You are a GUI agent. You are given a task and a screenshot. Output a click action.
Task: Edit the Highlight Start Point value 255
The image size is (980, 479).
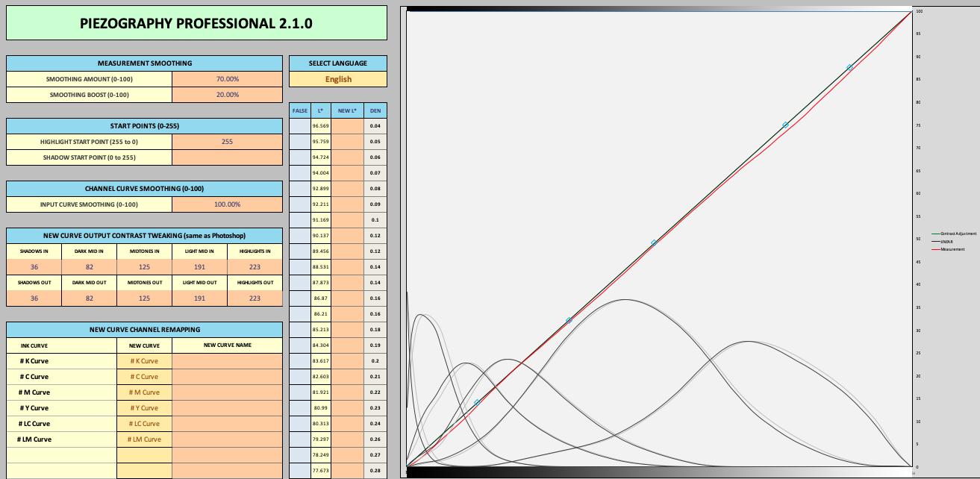(x=228, y=142)
